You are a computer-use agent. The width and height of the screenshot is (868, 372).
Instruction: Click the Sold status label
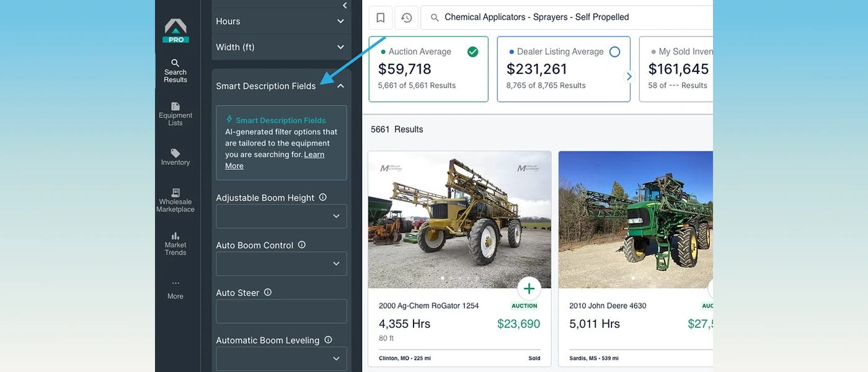pos(534,358)
